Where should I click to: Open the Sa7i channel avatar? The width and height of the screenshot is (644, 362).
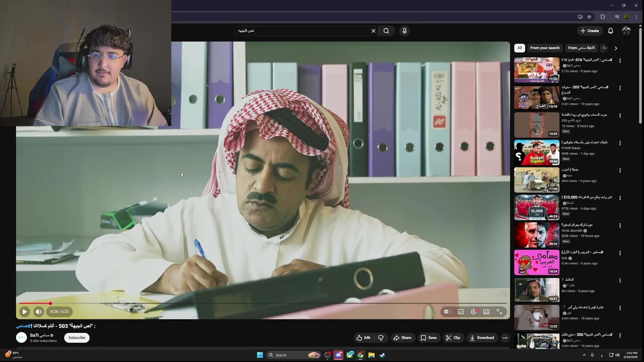pos(22,338)
